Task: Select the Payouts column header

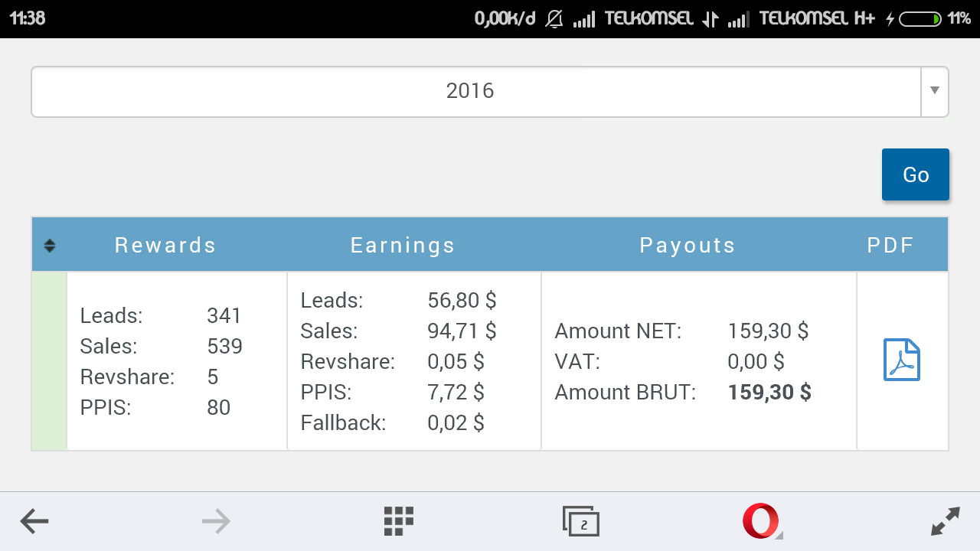Action: [x=687, y=245]
